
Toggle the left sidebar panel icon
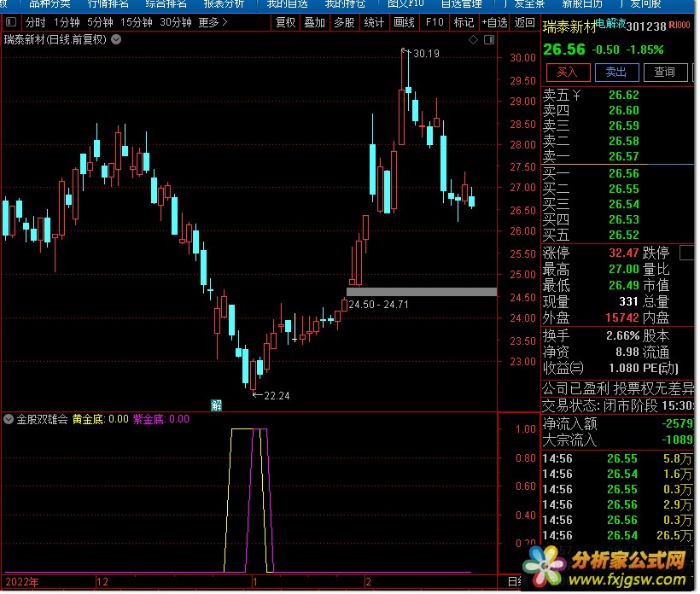pos(12,22)
